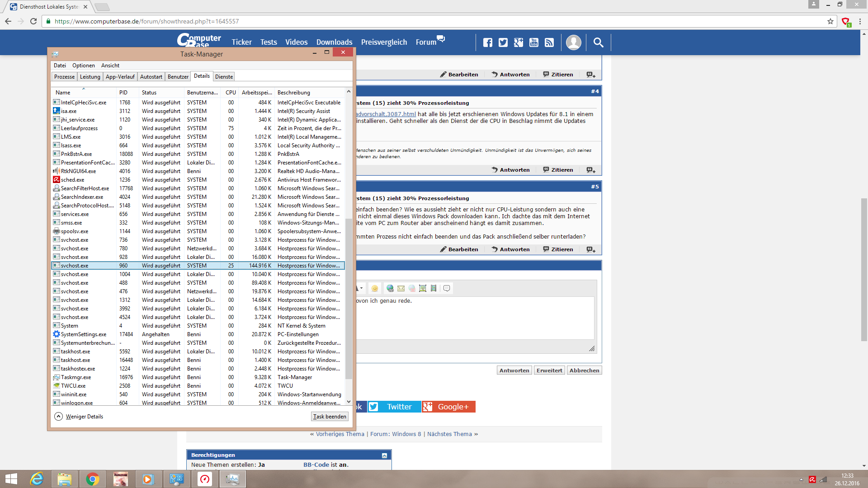The height and width of the screenshot is (488, 868).
Task: Click the quote speech bubble icon in editor
Action: click(447, 288)
